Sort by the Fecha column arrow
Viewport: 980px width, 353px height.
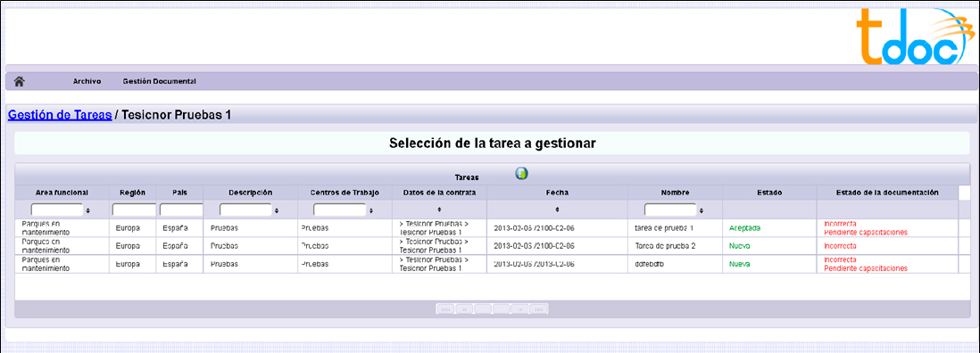tap(557, 209)
